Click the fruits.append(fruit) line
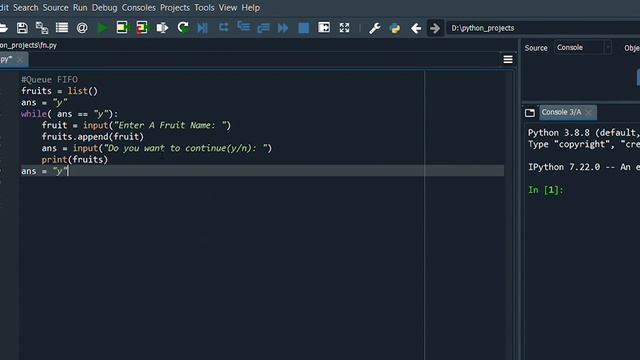 (x=93, y=137)
